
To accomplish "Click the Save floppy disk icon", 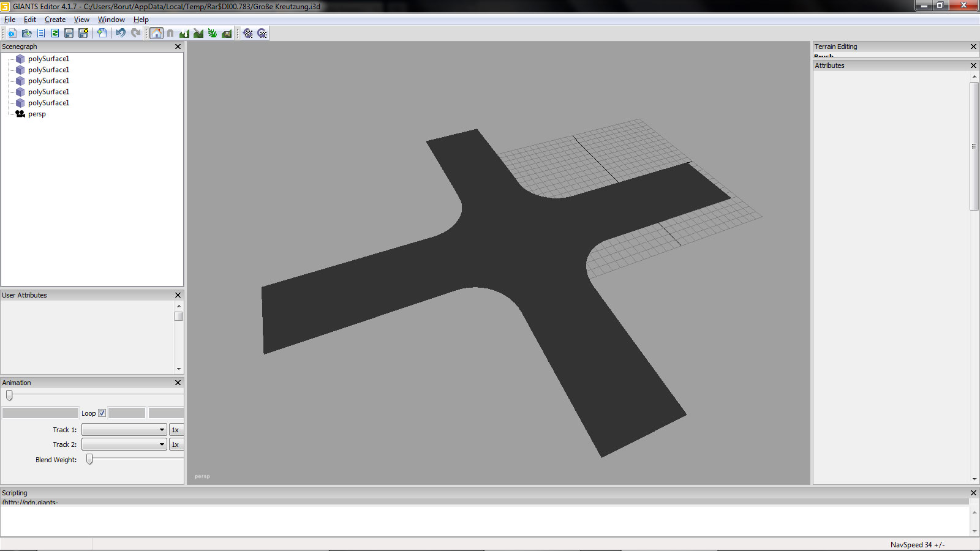I will 69,33.
